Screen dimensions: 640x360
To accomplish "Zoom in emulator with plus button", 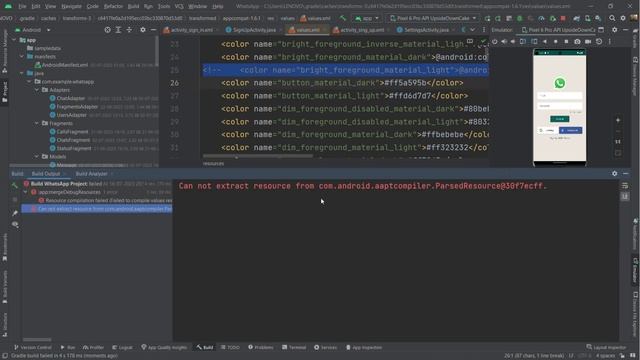I will (x=618, y=120).
